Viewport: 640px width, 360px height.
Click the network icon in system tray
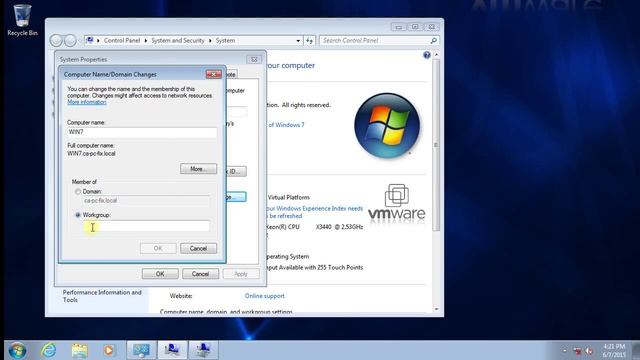pyautogui.click(x=577, y=351)
